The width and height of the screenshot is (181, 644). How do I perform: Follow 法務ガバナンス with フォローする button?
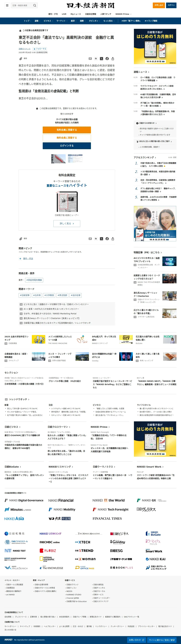[40, 49]
